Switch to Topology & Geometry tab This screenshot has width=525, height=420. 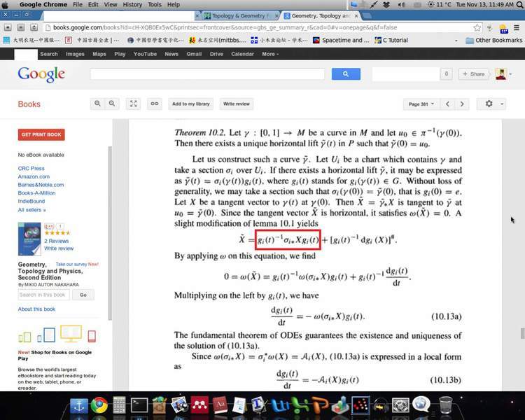[x=239, y=15]
